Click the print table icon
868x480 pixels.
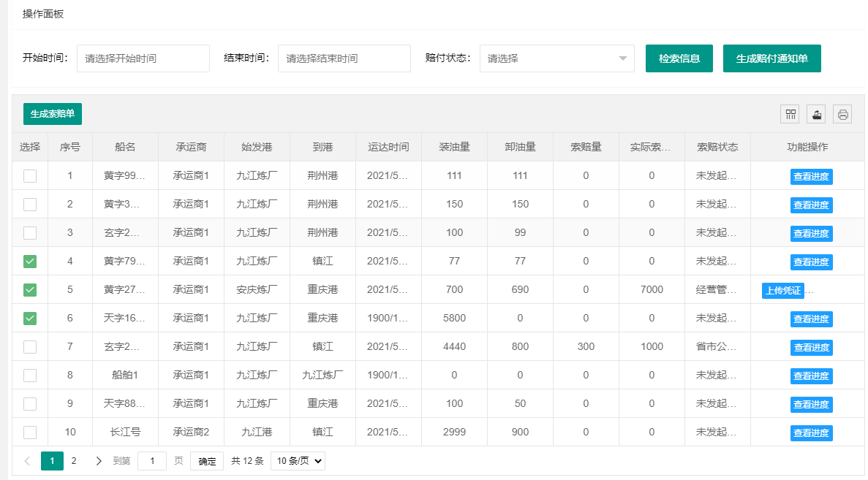[x=842, y=114]
